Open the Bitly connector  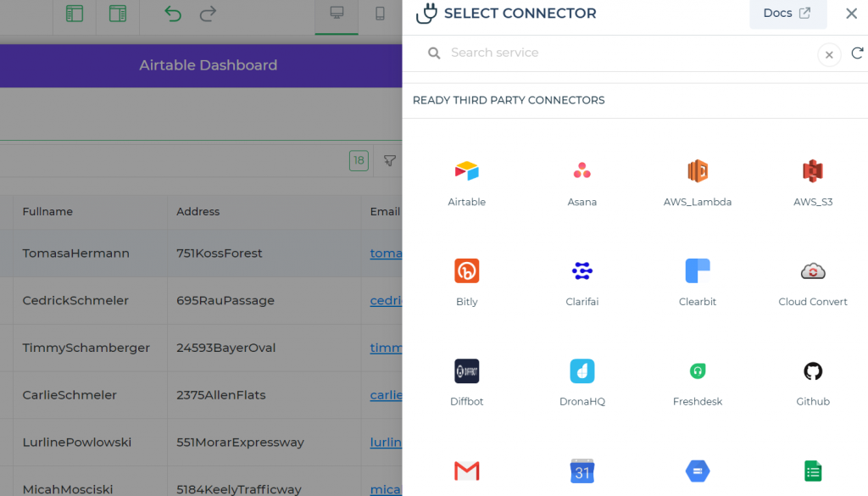467,271
